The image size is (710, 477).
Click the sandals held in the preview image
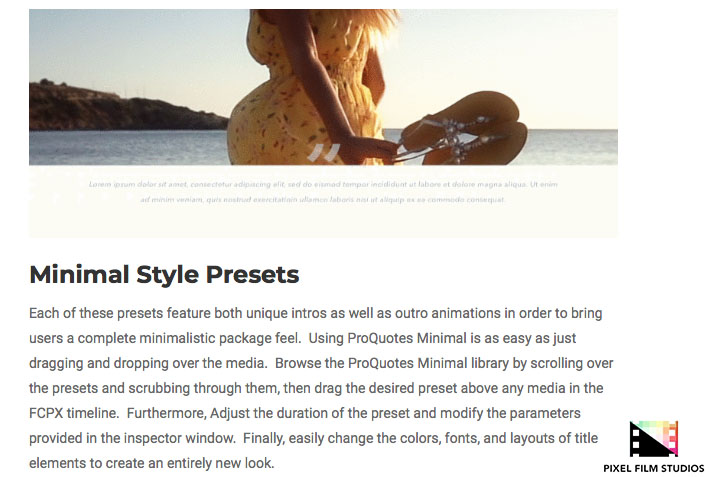click(470, 137)
